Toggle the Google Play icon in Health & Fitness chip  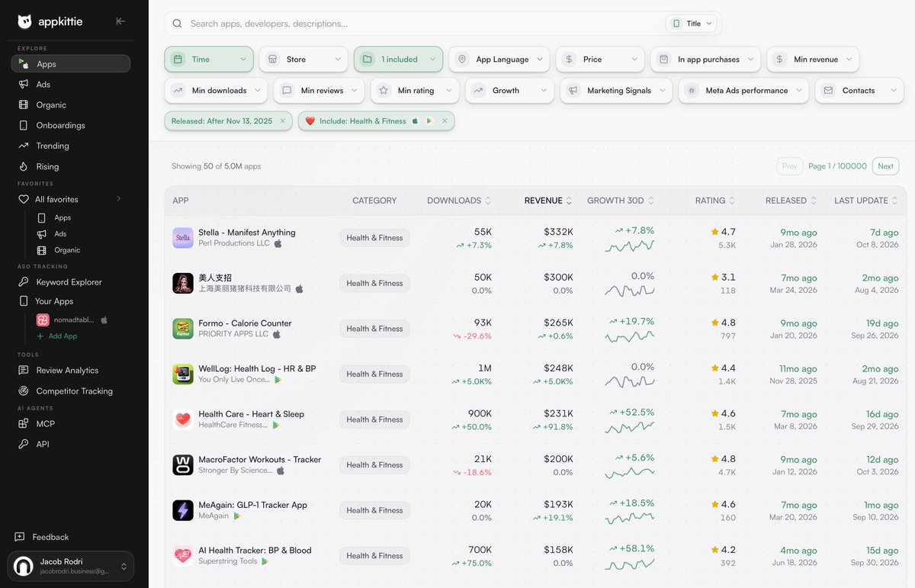[x=429, y=121]
